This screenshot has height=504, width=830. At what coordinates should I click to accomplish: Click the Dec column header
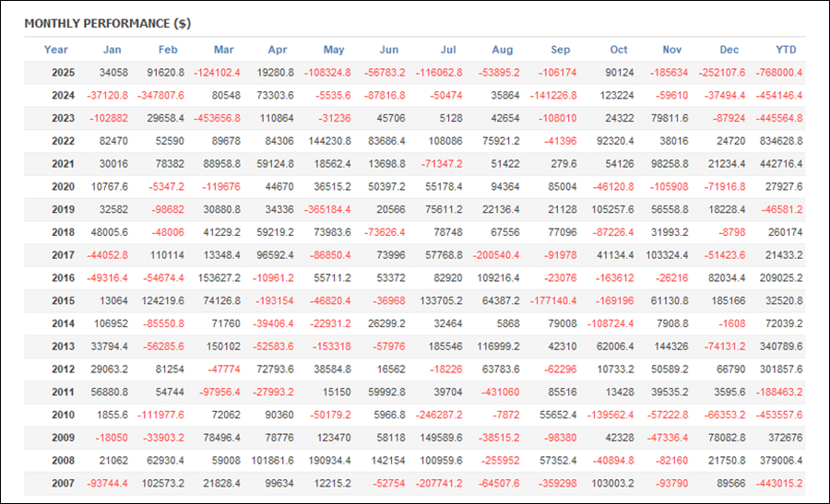[x=729, y=50]
